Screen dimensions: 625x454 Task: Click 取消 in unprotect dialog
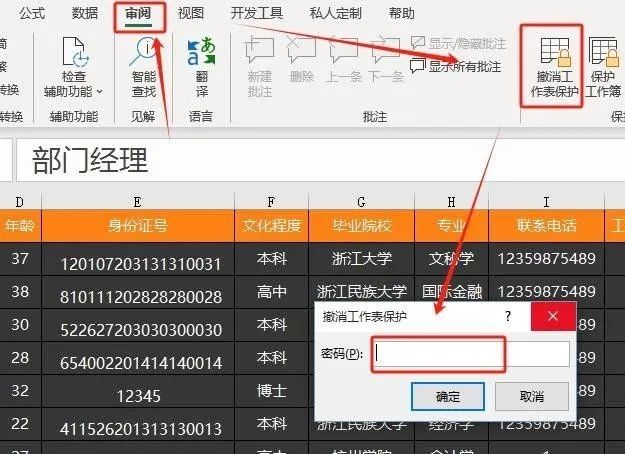click(532, 397)
